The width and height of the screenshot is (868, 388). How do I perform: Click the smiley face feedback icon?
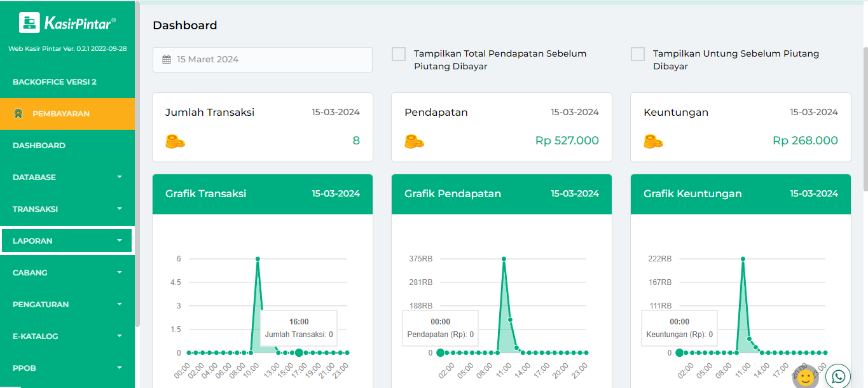click(x=805, y=377)
